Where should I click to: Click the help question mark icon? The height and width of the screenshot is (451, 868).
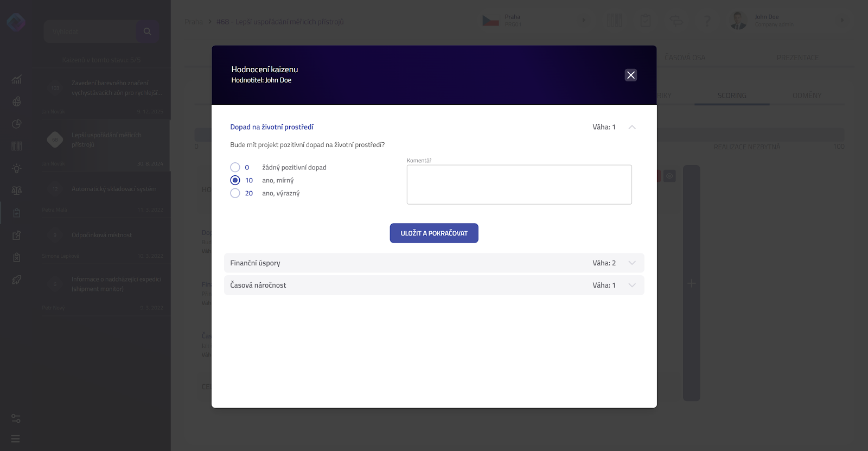pos(707,21)
